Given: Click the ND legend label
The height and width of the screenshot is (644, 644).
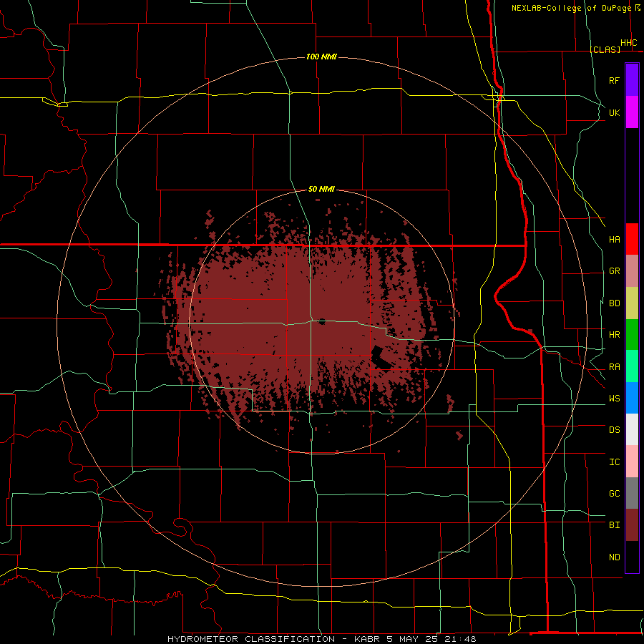Looking at the screenshot, I should pos(614,557).
